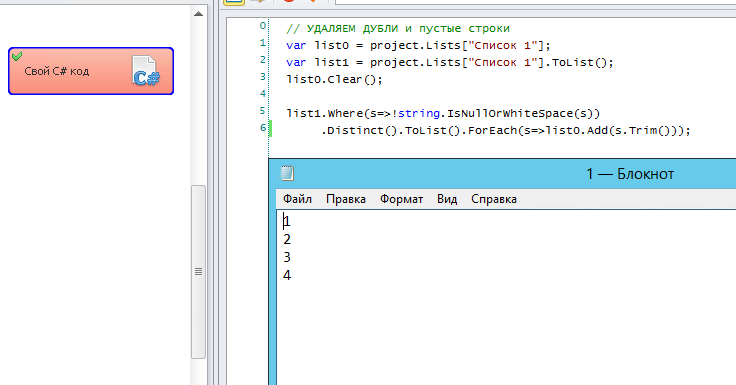Screen dimensions: 736x385
Task: Click the left panel vertical scrollbar thumb
Action: pyautogui.click(x=199, y=272)
